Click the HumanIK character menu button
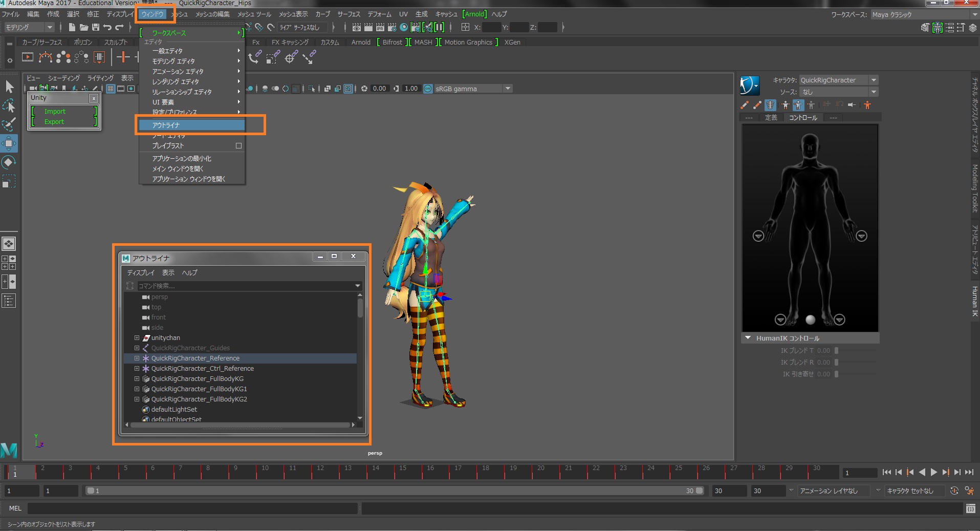Screen dimensions: 980x531 (750, 86)
